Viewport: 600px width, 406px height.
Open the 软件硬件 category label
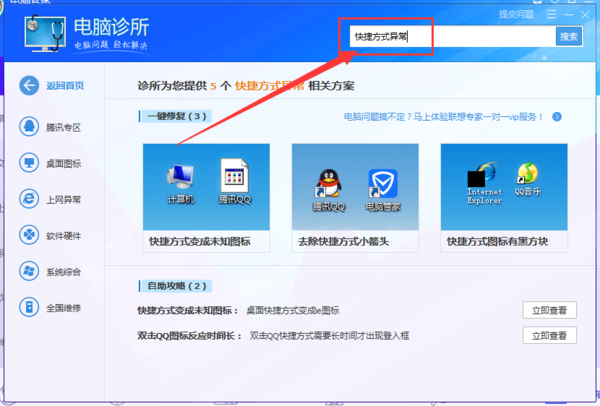click(64, 236)
